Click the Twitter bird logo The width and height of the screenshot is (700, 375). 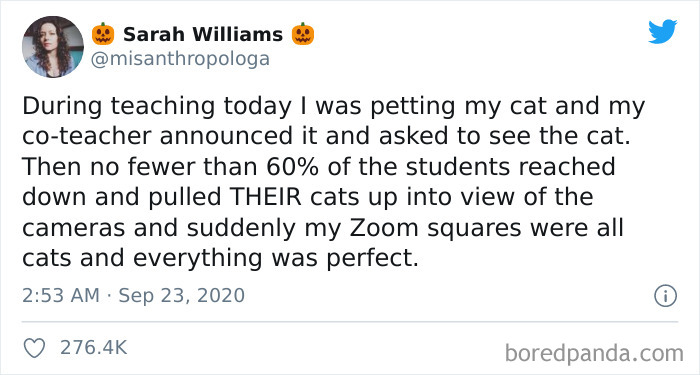point(662,32)
